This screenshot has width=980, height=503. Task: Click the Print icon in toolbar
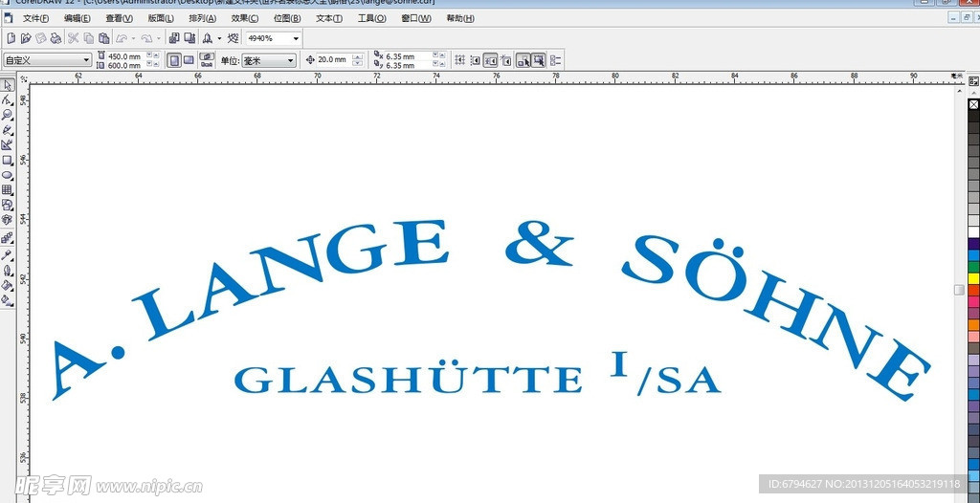(56, 38)
